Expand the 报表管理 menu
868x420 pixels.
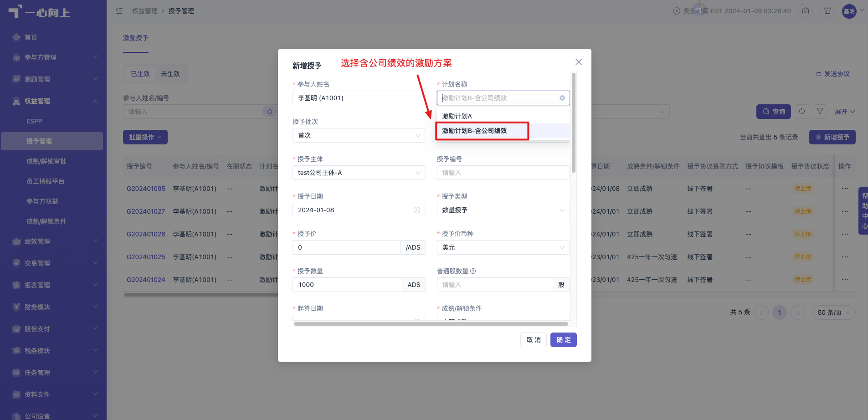[53, 285]
